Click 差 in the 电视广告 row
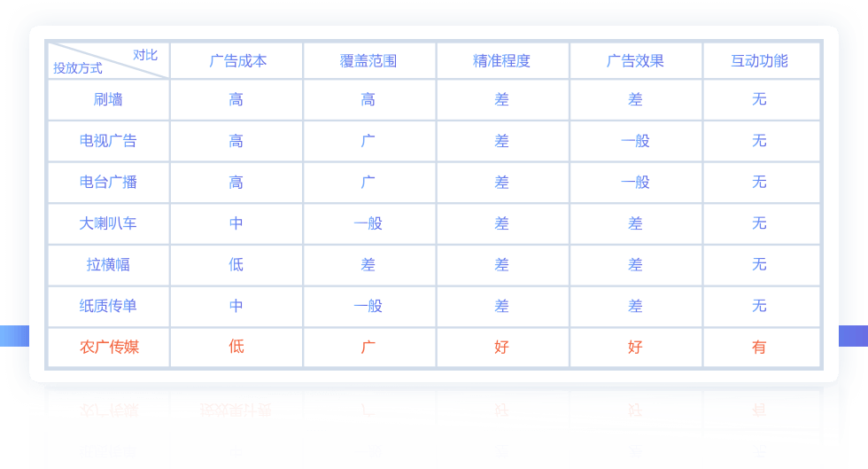This screenshot has height=469, width=868. [x=501, y=141]
